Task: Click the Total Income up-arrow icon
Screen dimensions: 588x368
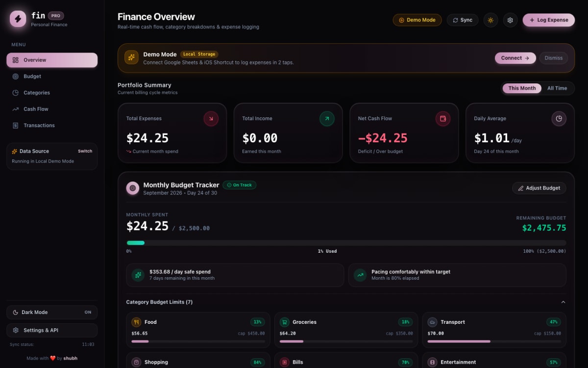Action: [x=327, y=119]
